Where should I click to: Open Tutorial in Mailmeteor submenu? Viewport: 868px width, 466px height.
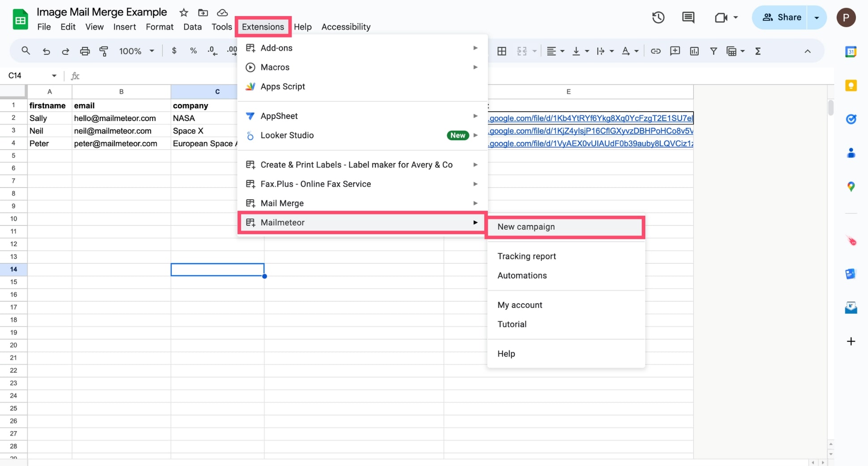566,324
